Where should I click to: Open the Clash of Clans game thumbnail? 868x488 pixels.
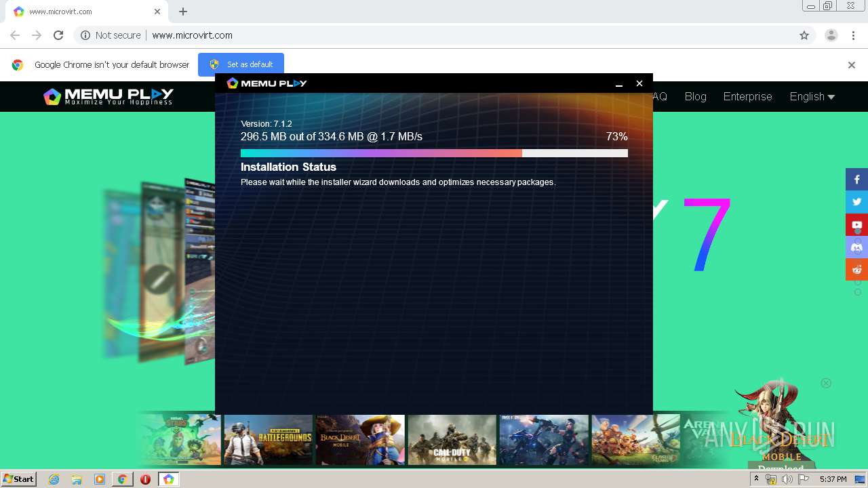635,440
